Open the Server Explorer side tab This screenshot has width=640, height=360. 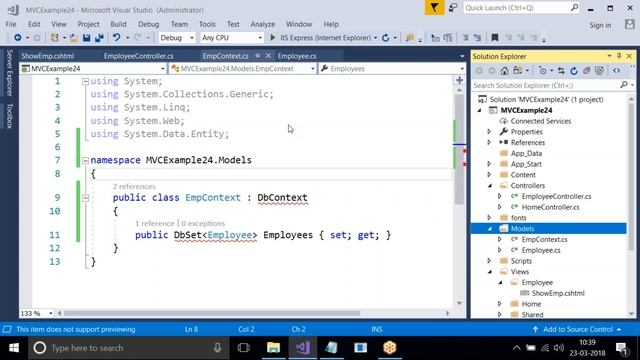point(10,73)
